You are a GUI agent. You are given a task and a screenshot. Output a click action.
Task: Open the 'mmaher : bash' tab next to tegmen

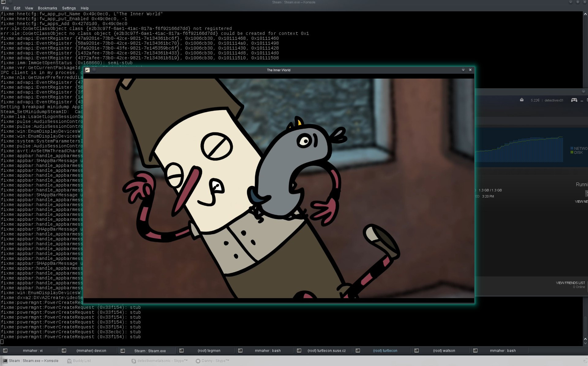[265, 351]
